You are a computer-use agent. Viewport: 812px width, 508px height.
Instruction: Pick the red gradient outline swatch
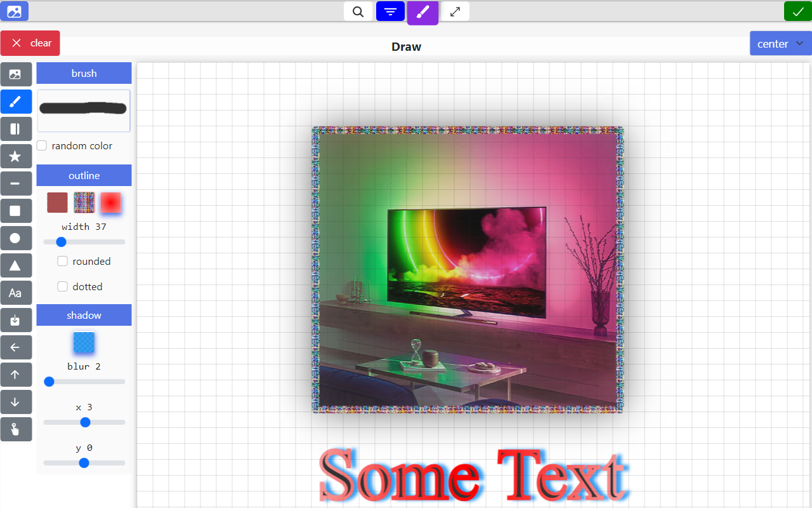click(x=110, y=203)
